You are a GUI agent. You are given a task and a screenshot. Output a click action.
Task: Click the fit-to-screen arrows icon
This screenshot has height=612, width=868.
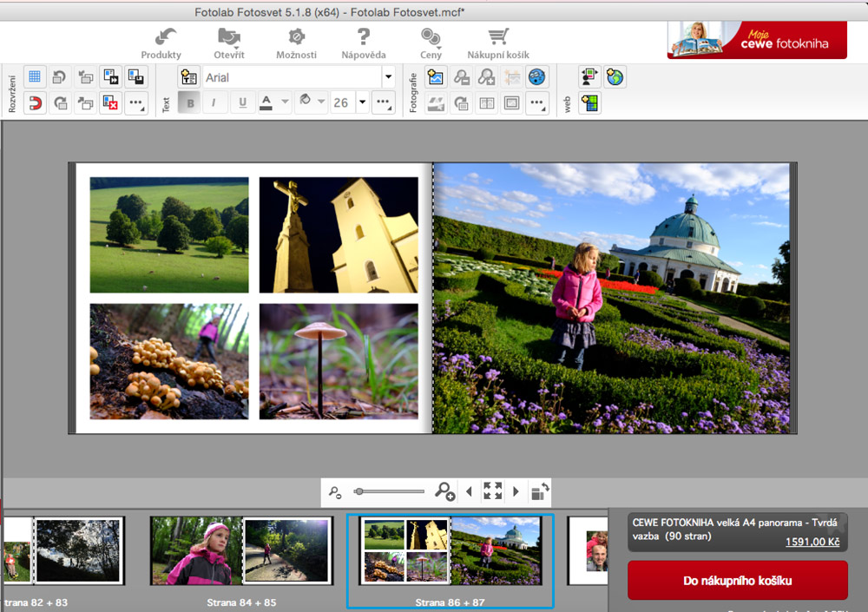pos(492,491)
